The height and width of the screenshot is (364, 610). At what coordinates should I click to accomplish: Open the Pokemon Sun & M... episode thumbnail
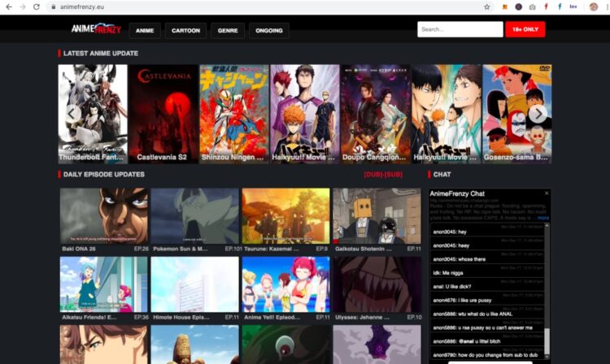195,216
